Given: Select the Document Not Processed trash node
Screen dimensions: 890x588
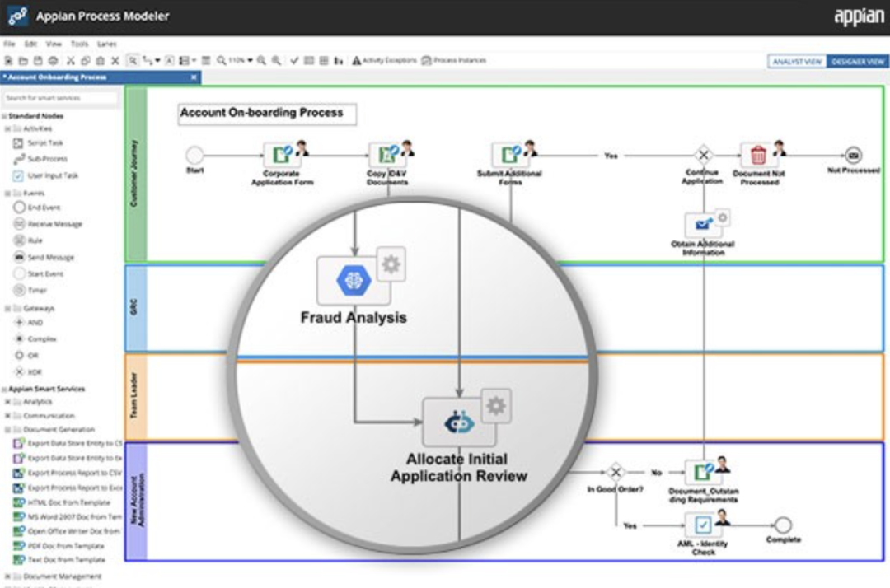Looking at the screenshot, I should click(758, 154).
